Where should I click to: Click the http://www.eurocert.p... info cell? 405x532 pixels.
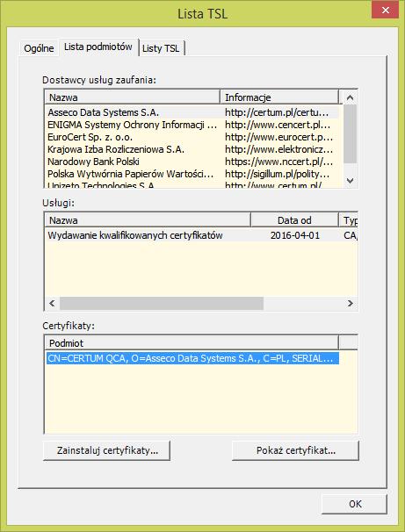(279, 137)
